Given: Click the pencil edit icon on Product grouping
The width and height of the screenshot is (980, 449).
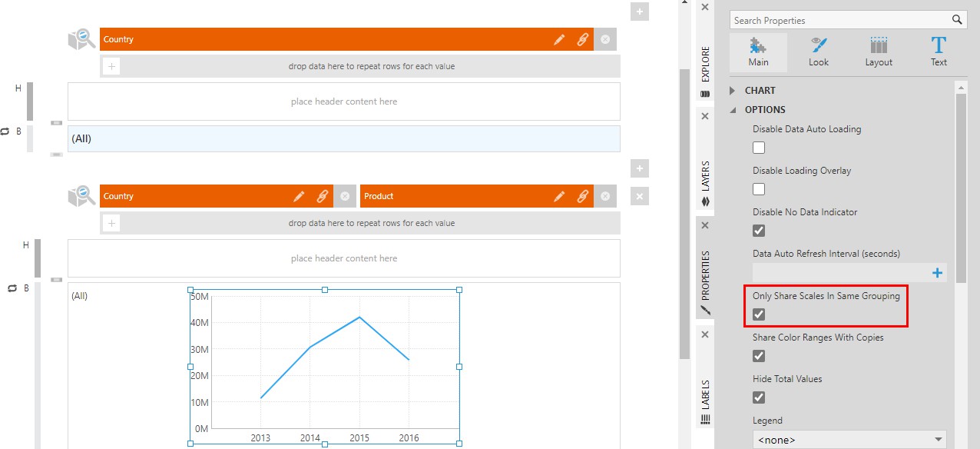Looking at the screenshot, I should click(559, 197).
